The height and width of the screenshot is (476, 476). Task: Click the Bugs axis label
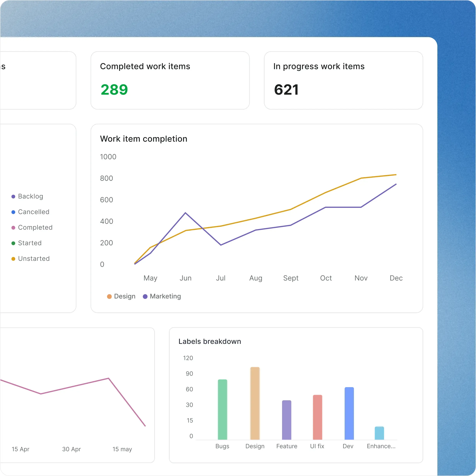tap(222, 446)
